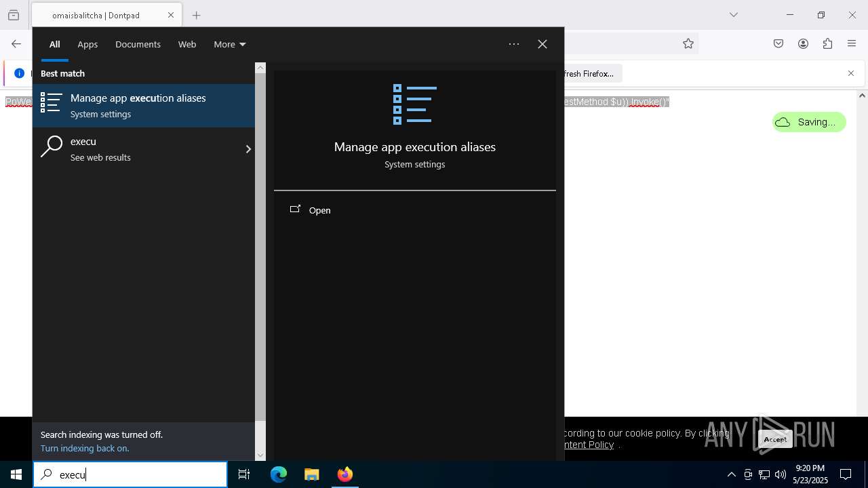This screenshot has width=868, height=488.
Task: Open the Firefox extensions icon
Action: click(x=827, y=44)
